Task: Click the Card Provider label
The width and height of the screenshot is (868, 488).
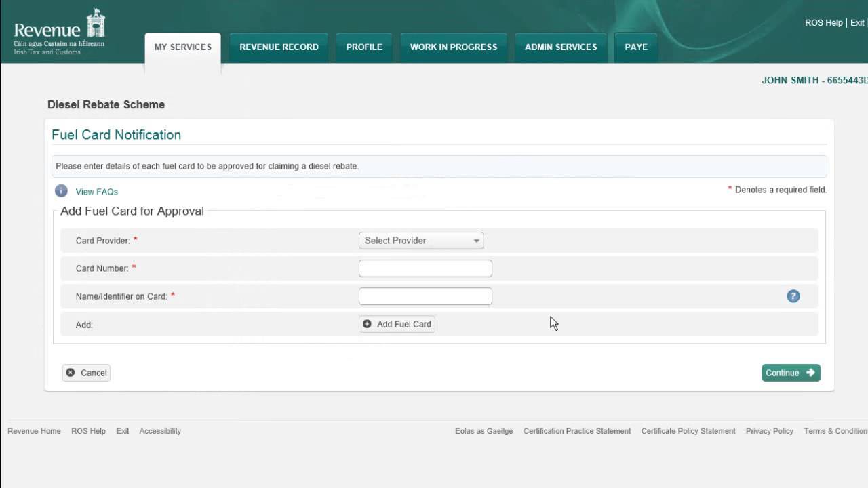Action: click(102, 241)
